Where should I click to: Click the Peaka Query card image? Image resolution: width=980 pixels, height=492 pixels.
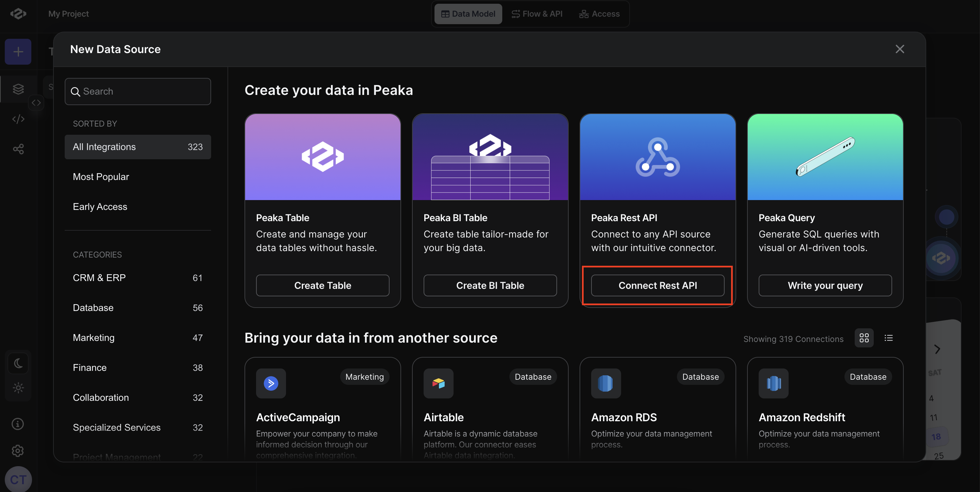click(x=825, y=157)
